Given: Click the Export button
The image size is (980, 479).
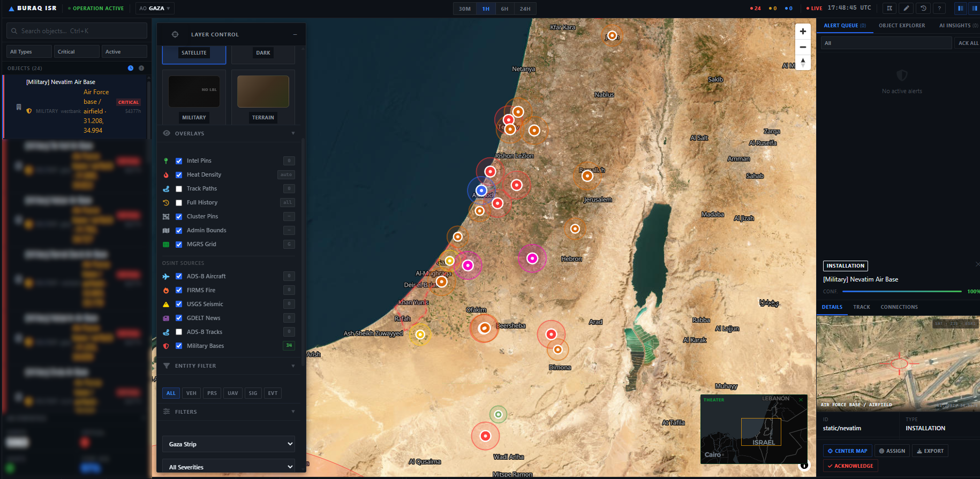Looking at the screenshot, I should 930,451.
